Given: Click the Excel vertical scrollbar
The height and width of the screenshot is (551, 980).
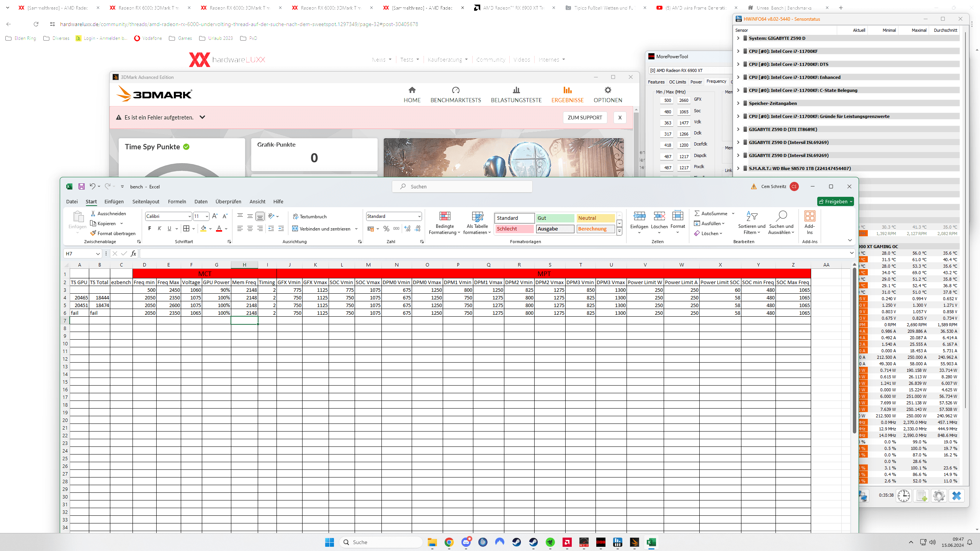Looking at the screenshot, I should (854, 350).
